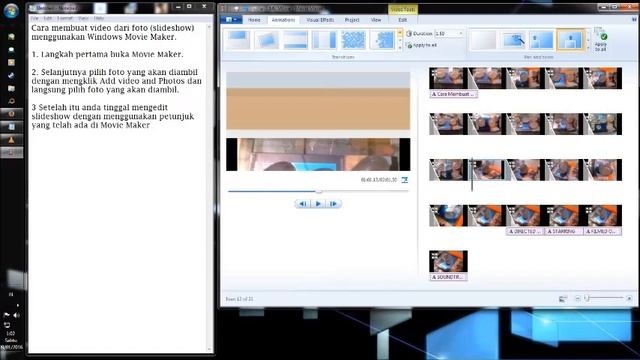The height and width of the screenshot is (360, 640).
Task: Open the magnifier search icon on taskbar
Action: [11, 101]
